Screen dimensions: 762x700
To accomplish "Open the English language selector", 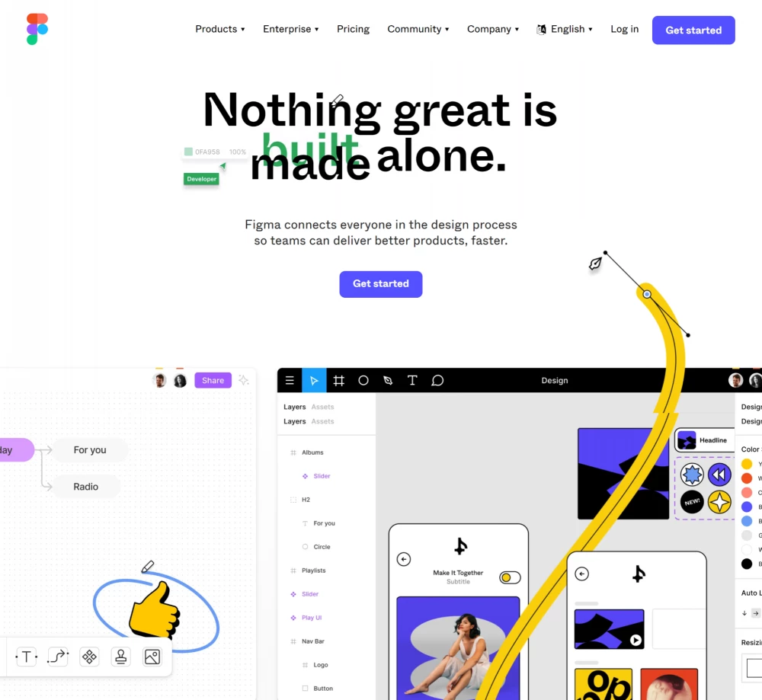I will pyautogui.click(x=565, y=29).
